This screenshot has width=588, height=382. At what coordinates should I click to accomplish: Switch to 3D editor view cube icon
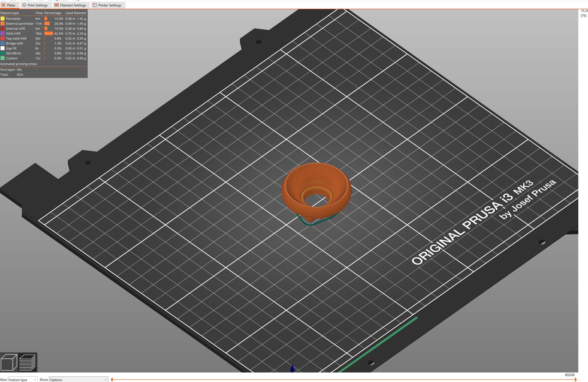click(9, 362)
